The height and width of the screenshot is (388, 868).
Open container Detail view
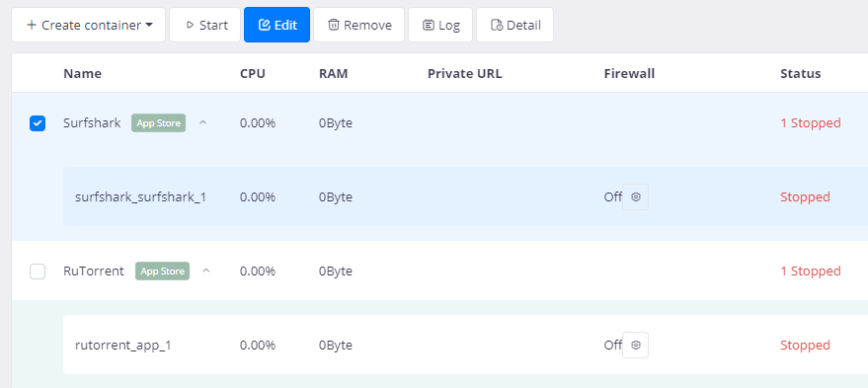pos(514,25)
